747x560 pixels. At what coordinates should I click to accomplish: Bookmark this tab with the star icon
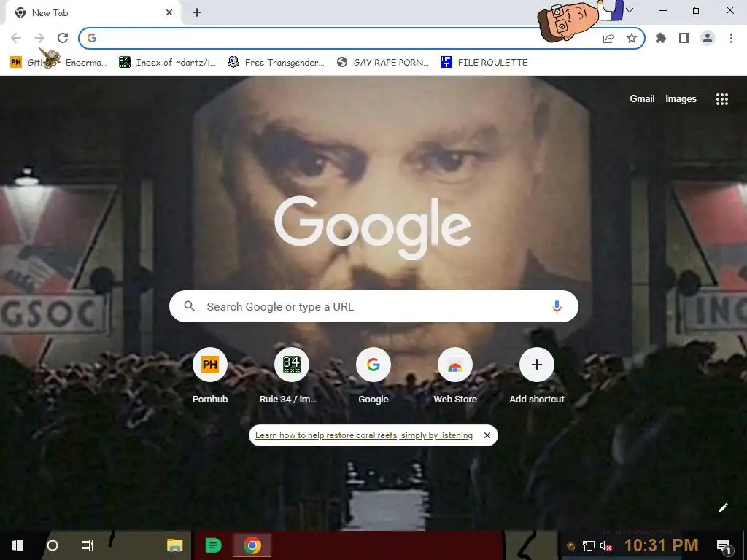(x=632, y=38)
